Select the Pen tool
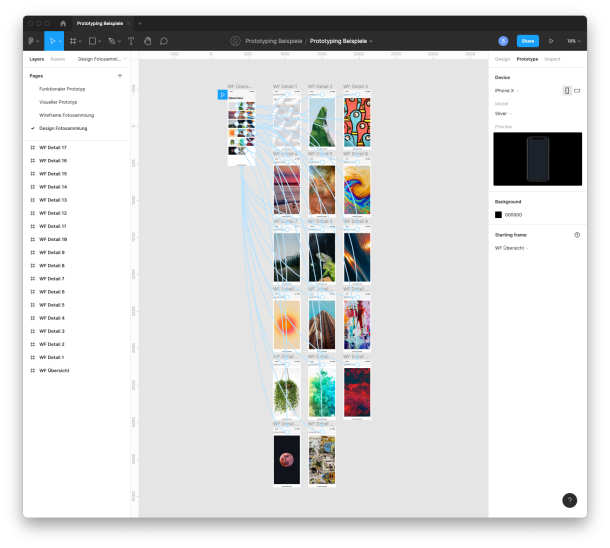This screenshot has height=548, width=610. [113, 41]
